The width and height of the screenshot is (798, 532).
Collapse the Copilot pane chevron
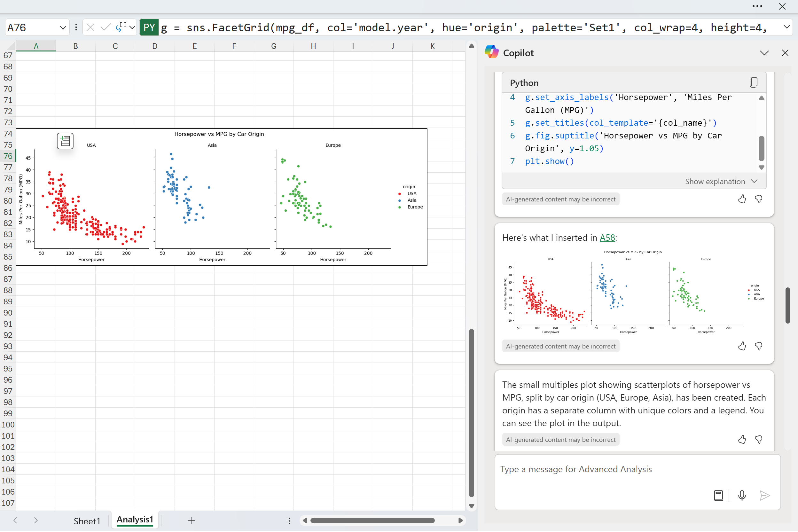764,53
